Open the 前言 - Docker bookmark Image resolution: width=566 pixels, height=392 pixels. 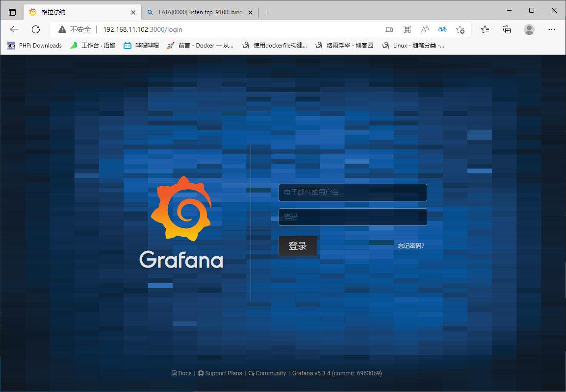(200, 46)
